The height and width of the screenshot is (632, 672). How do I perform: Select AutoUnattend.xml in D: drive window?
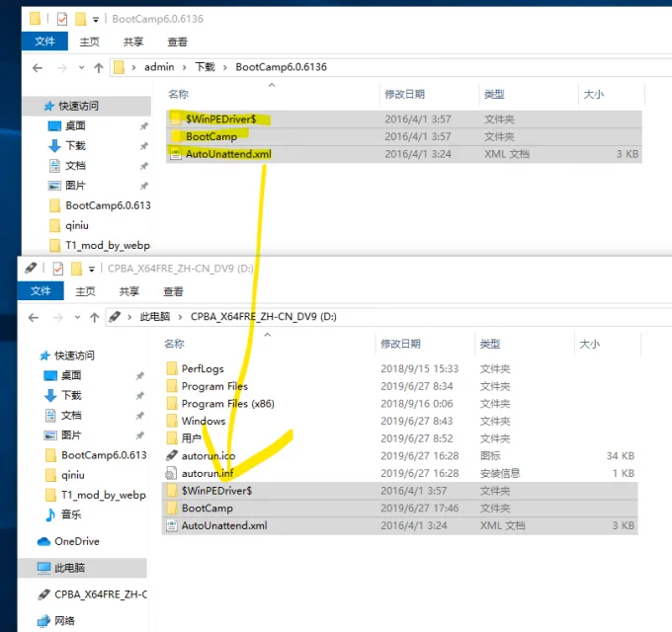tap(399, 525)
